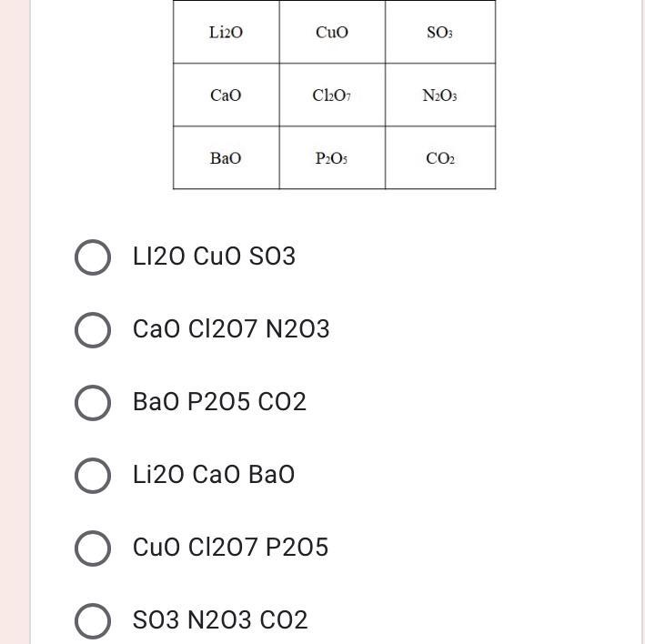
Task: Click the CO2 cell in the table
Action: click(x=439, y=158)
